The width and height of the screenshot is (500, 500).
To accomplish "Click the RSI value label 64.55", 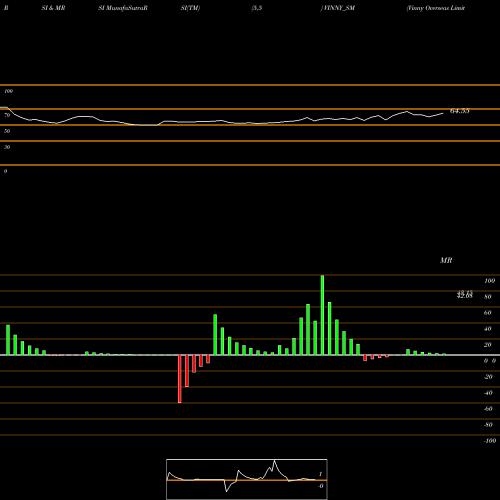I will point(460,111).
